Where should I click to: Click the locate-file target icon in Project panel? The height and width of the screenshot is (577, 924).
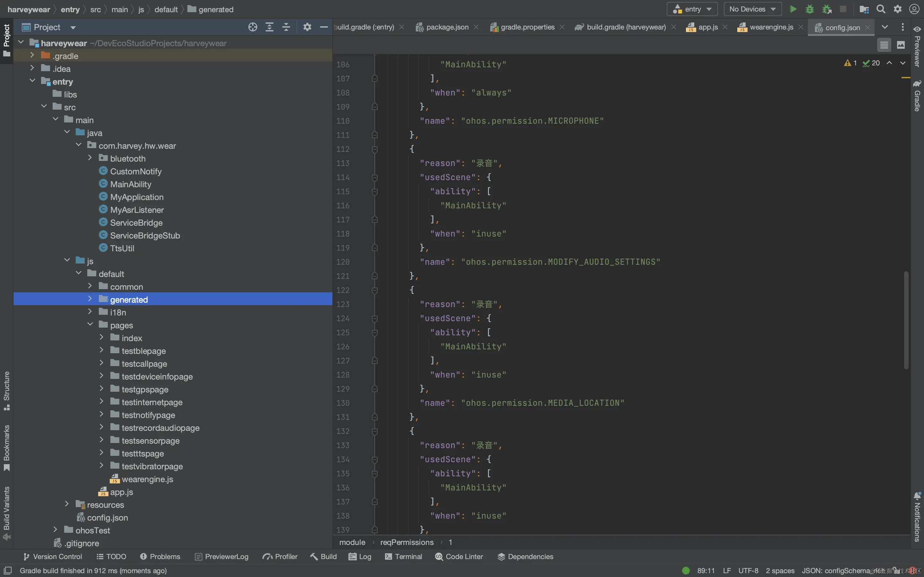click(x=252, y=27)
